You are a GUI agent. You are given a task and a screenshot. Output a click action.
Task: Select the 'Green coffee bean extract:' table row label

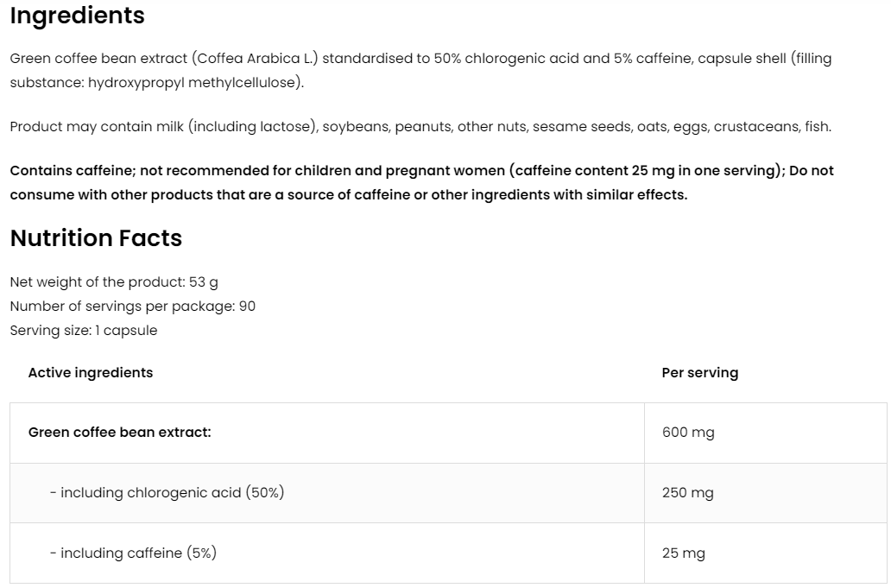click(120, 433)
